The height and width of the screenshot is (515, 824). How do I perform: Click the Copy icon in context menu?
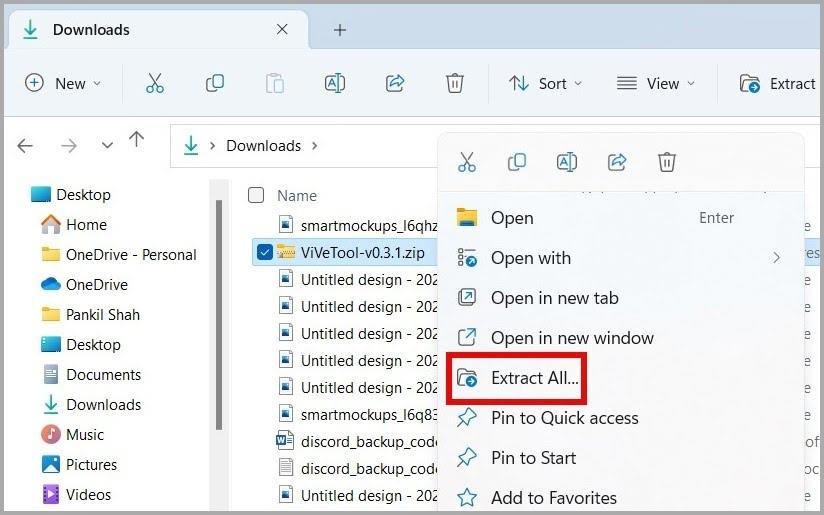[517, 162]
